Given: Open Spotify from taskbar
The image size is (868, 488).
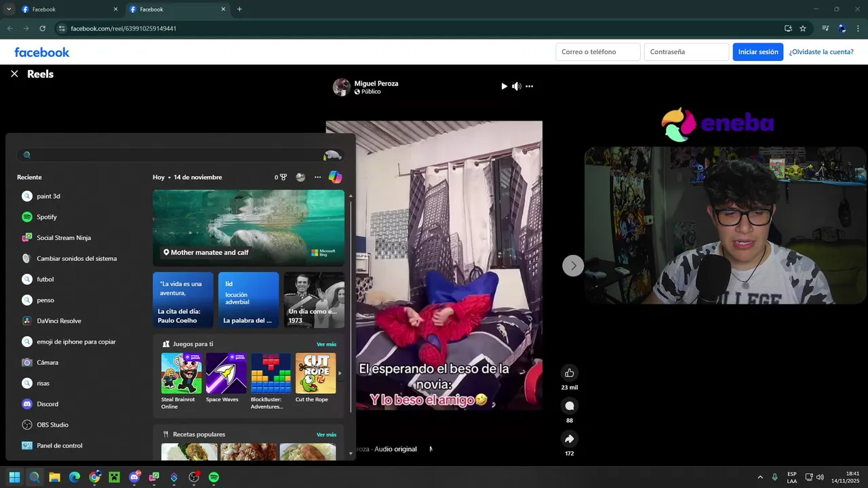Looking at the screenshot, I should click(x=214, y=477).
